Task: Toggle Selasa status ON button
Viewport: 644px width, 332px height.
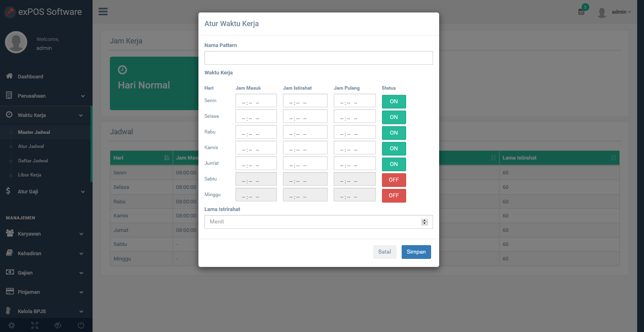Action: click(x=394, y=117)
